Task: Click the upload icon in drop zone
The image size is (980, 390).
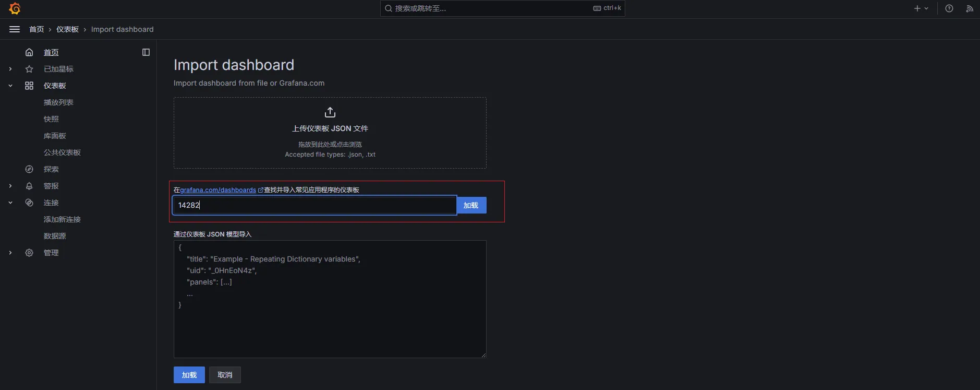Action: coord(330,112)
